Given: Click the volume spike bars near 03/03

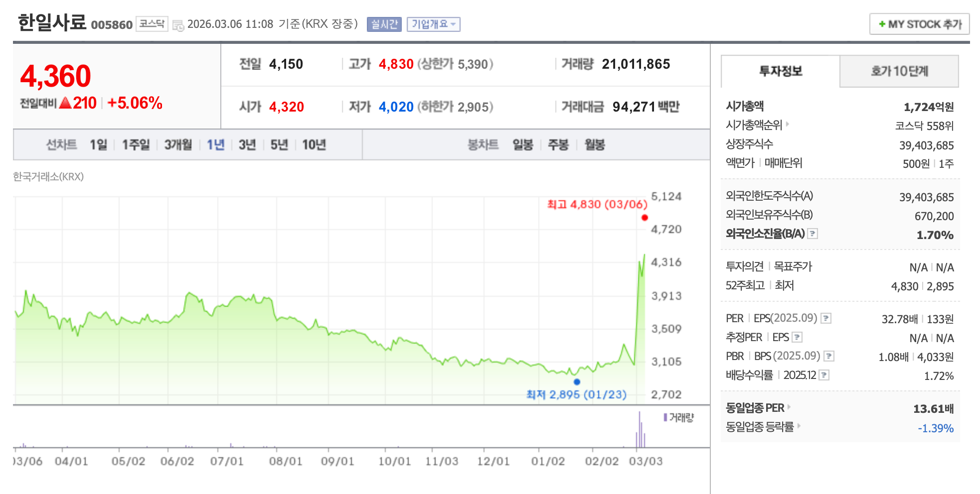Looking at the screenshot, I should pos(641,430).
